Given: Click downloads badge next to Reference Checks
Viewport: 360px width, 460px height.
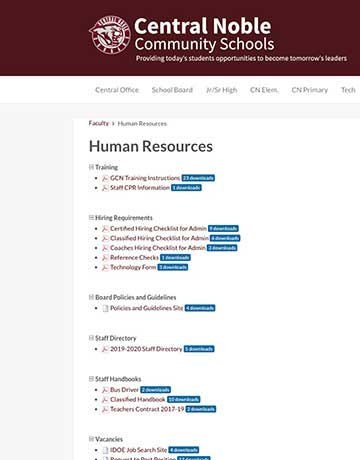Looking at the screenshot, I should pyautogui.click(x=175, y=257).
